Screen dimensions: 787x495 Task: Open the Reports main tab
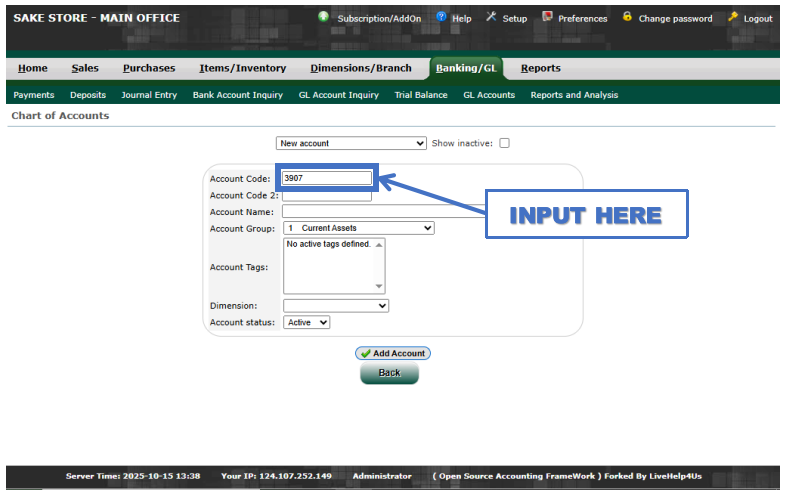click(x=540, y=68)
